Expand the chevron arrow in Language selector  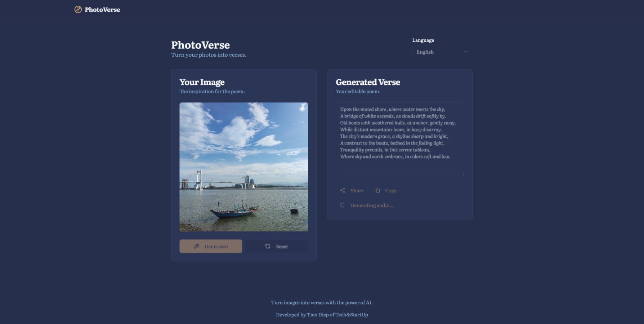point(466,52)
